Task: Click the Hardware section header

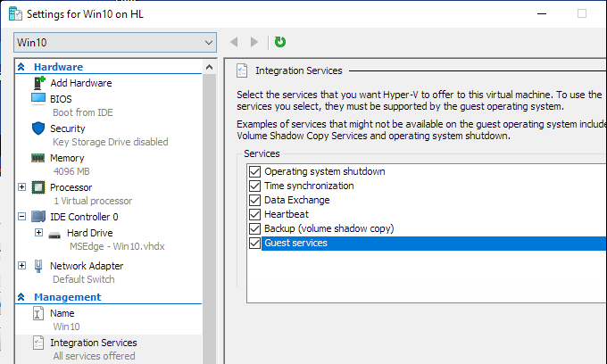Action: point(58,67)
